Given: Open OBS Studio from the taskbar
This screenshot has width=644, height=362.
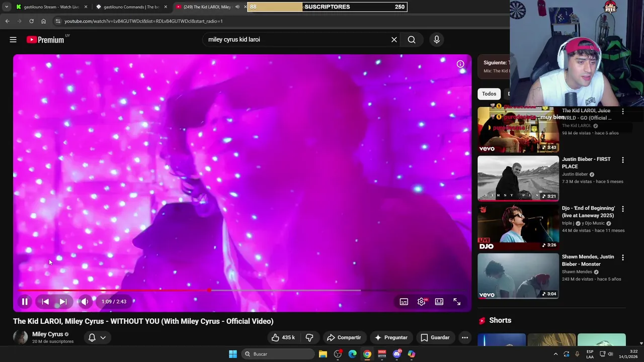Looking at the screenshot, I should (338, 354).
